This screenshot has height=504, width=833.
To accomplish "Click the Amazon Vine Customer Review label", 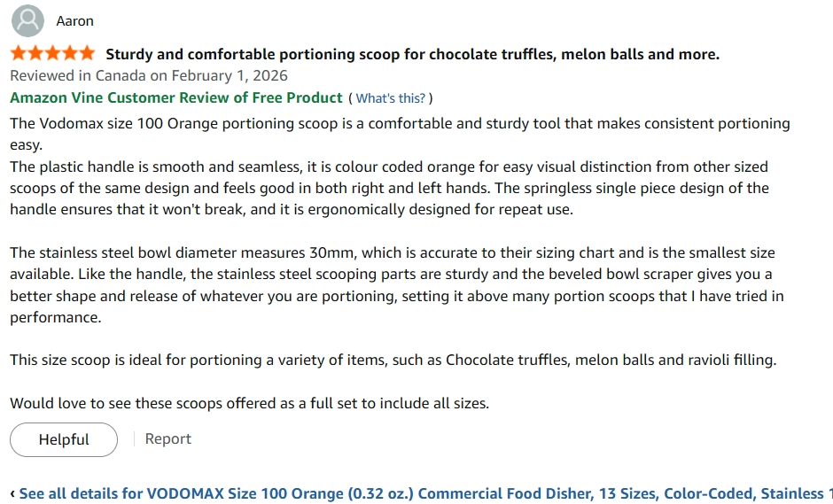I will tap(176, 97).
